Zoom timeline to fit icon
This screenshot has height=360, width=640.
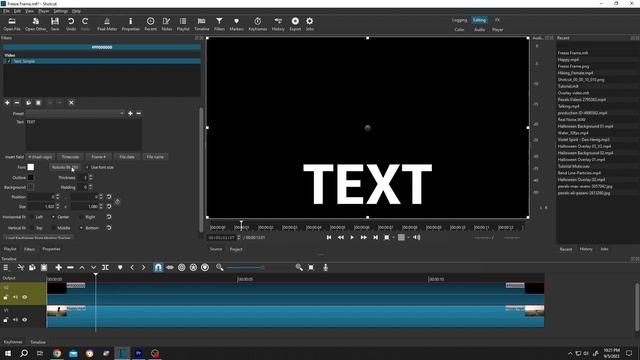[x=311, y=267]
